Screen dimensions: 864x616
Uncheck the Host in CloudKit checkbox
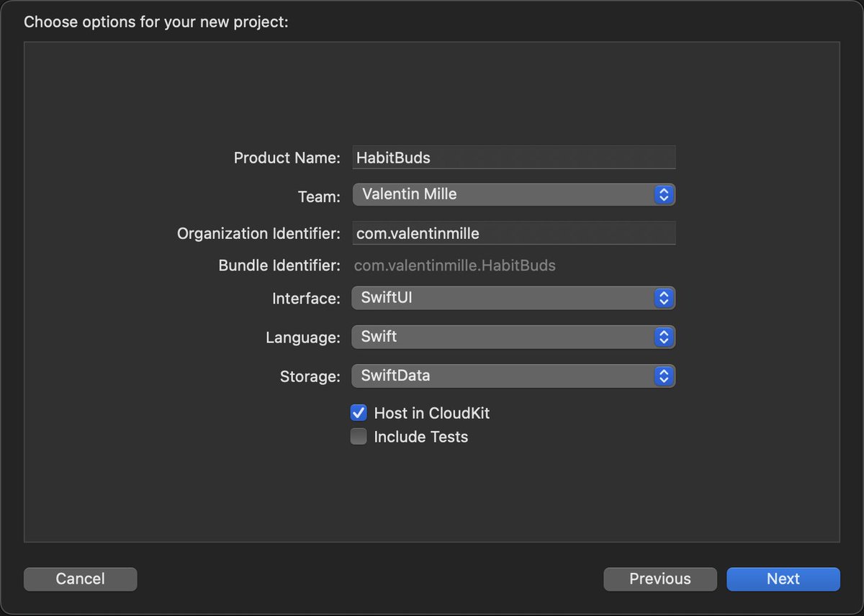point(359,413)
